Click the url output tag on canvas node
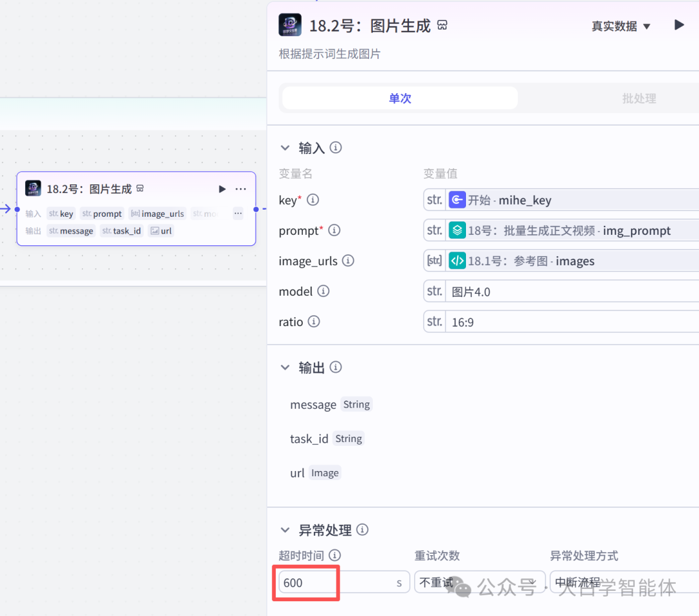 coord(161,231)
